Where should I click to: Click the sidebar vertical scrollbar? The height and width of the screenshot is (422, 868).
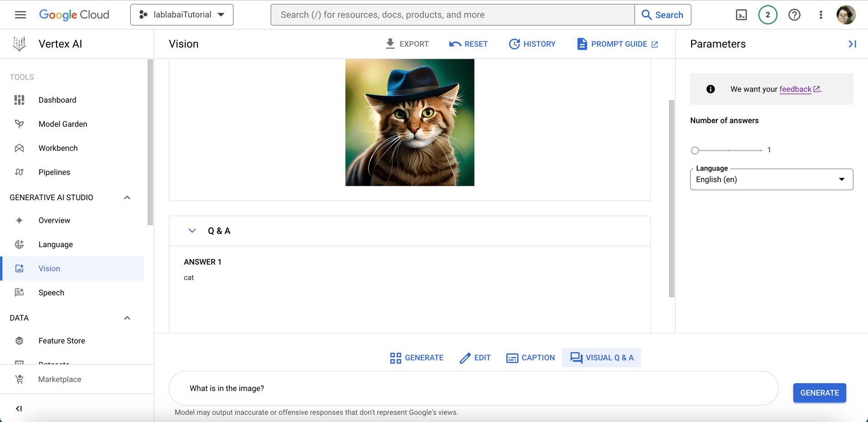coord(150,142)
